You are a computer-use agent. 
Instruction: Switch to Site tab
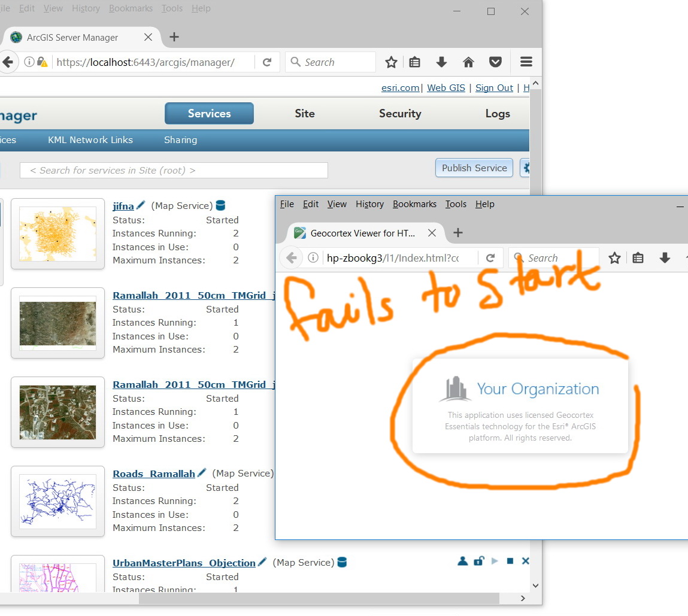[x=305, y=114]
